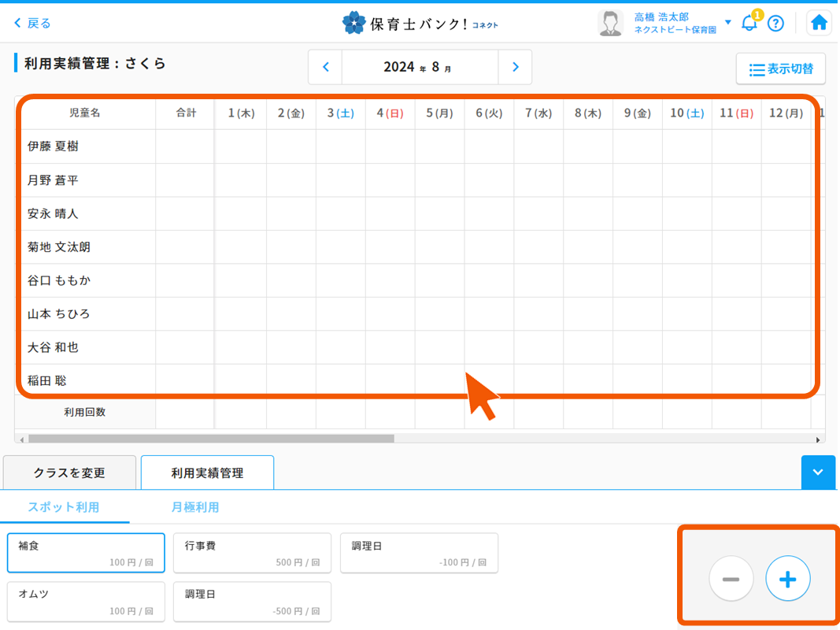Go to the previous month with left arrow

click(325, 67)
